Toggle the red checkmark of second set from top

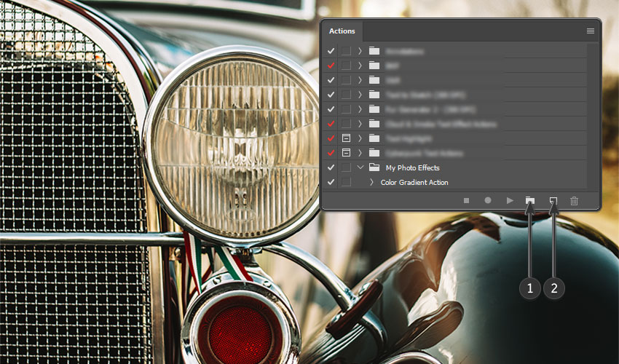coord(331,66)
